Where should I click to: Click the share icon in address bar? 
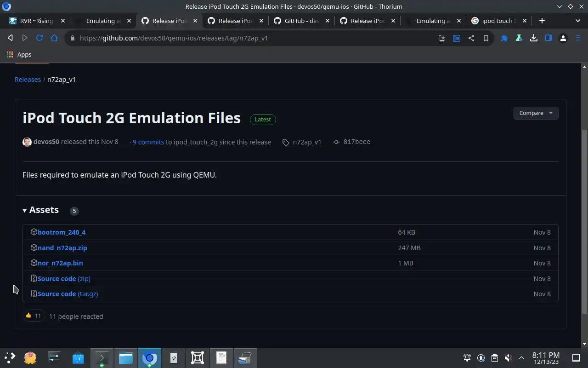[x=471, y=38]
